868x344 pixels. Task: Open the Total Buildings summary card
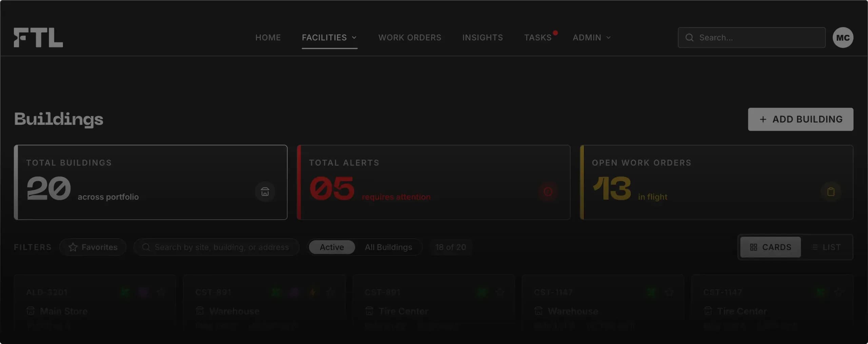click(x=151, y=182)
